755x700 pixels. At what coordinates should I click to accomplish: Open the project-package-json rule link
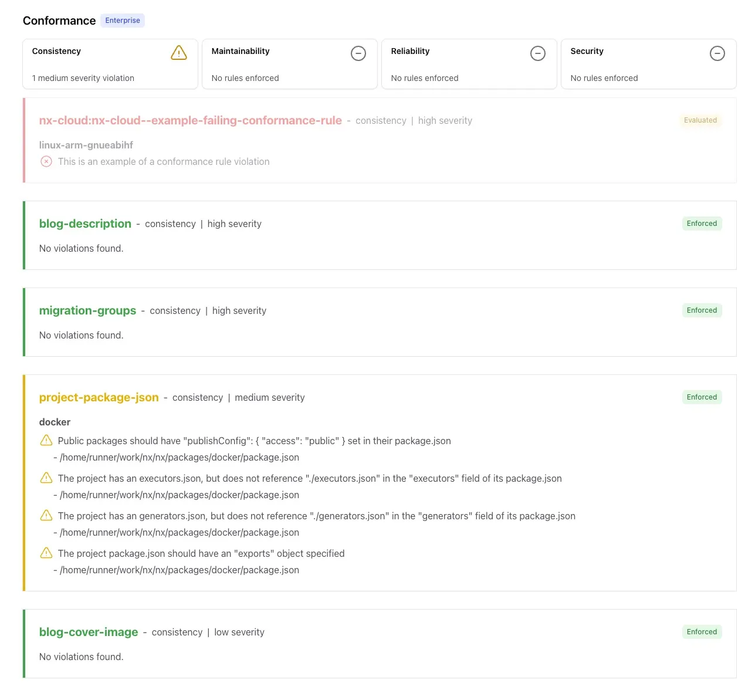tap(99, 397)
